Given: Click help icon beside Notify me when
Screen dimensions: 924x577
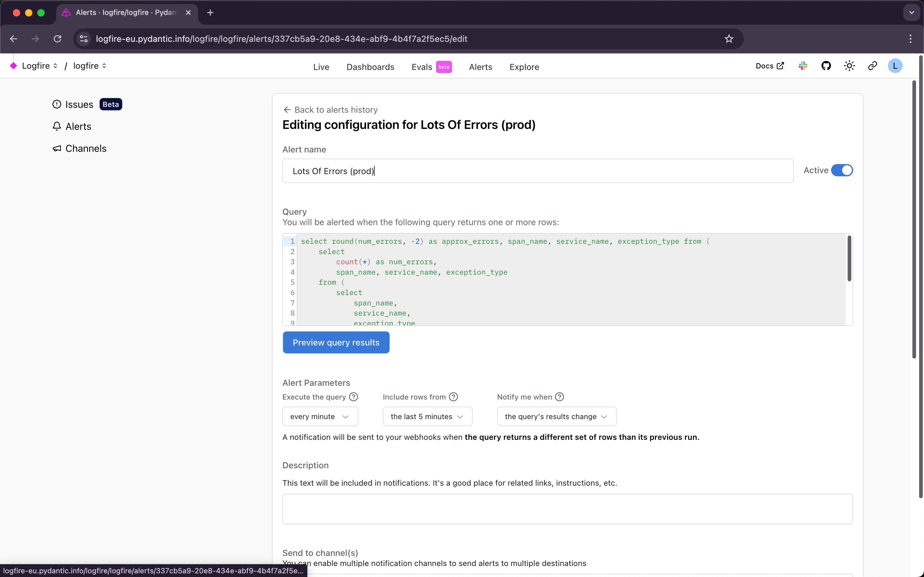Looking at the screenshot, I should pos(559,397).
